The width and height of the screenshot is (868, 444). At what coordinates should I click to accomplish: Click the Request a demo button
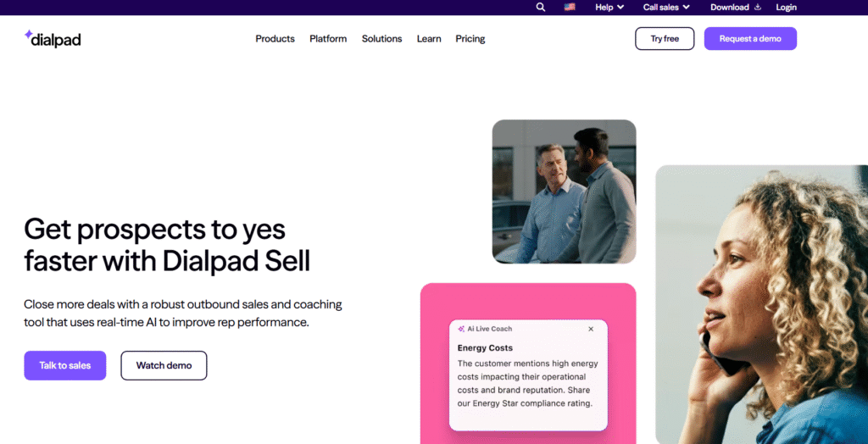click(x=750, y=39)
